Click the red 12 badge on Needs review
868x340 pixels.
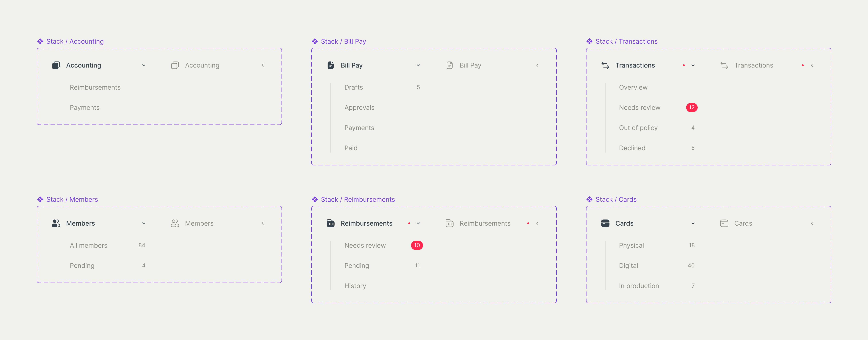point(691,108)
